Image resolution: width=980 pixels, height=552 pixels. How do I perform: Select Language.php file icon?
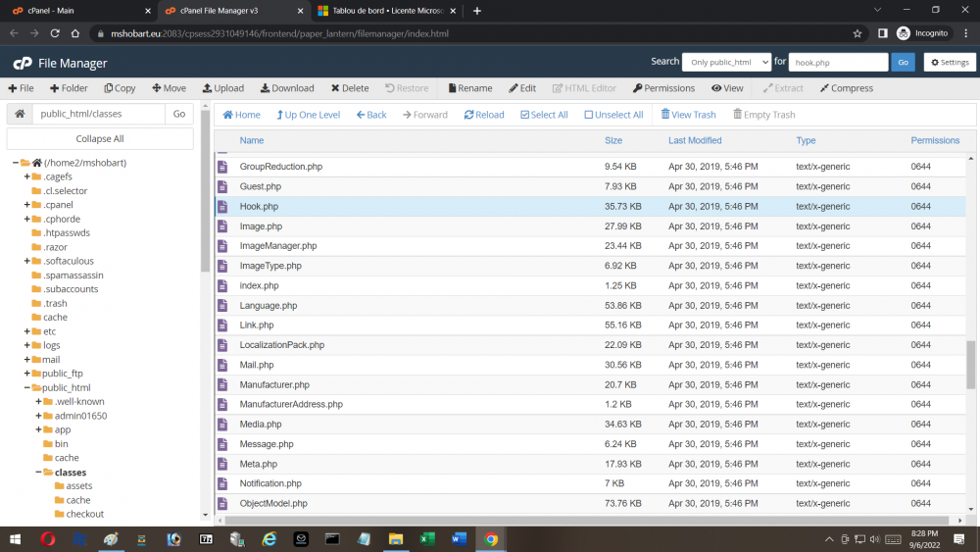(222, 306)
